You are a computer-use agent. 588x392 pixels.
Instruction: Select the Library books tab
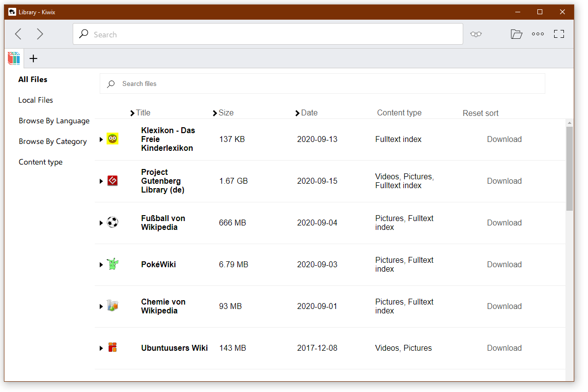(x=14, y=58)
